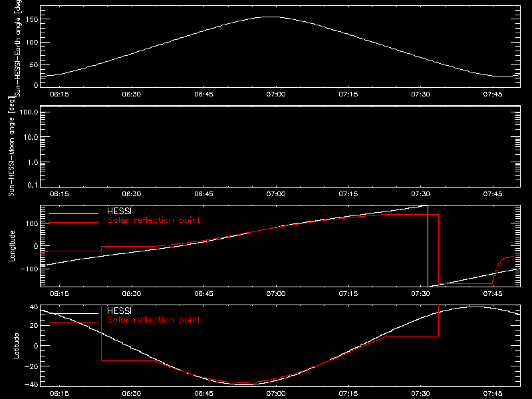Click 07:00 label under Moon angle plot

coord(276,194)
